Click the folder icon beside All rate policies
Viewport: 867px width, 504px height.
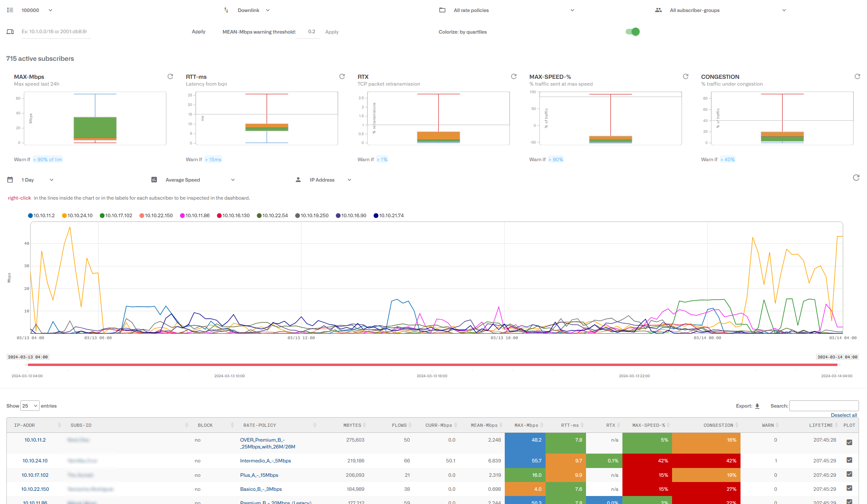click(442, 10)
